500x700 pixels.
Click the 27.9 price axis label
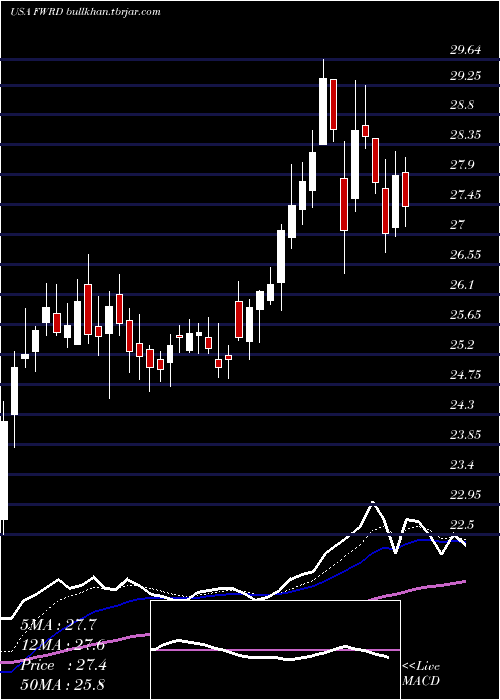[462, 165]
